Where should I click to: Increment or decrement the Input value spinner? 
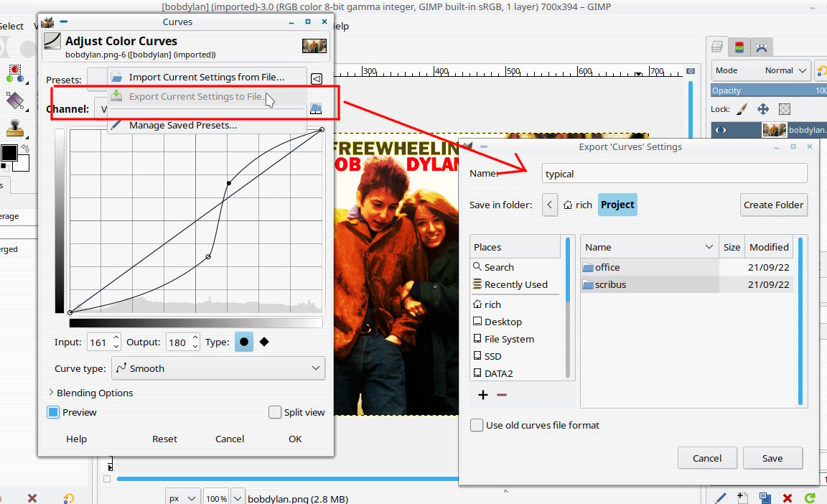point(116,342)
